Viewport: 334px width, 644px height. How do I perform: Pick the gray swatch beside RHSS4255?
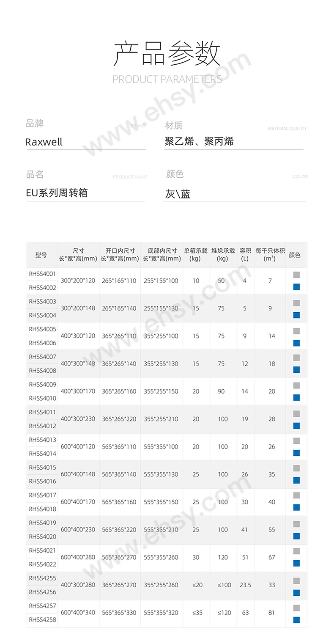click(x=296, y=581)
